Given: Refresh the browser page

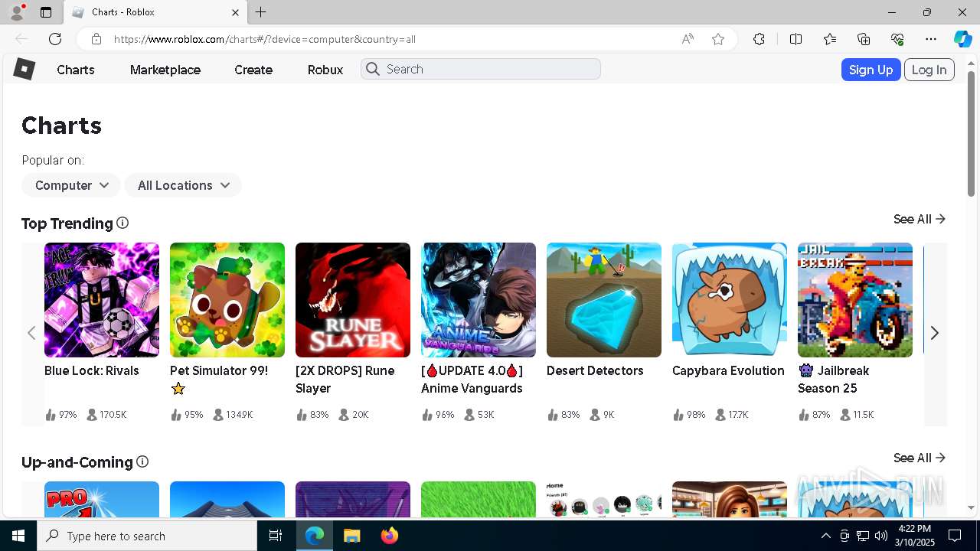Looking at the screenshot, I should (x=55, y=39).
